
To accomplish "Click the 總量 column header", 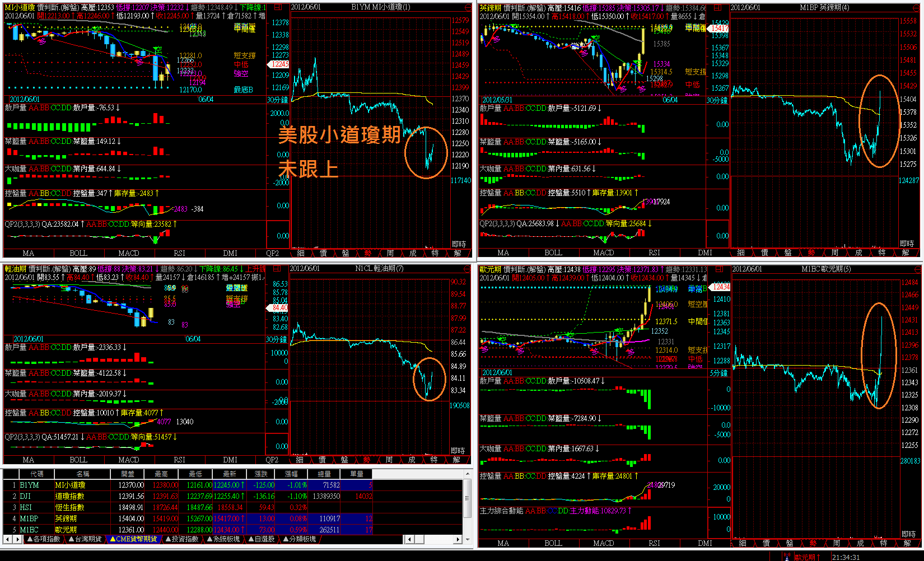I will [324, 474].
